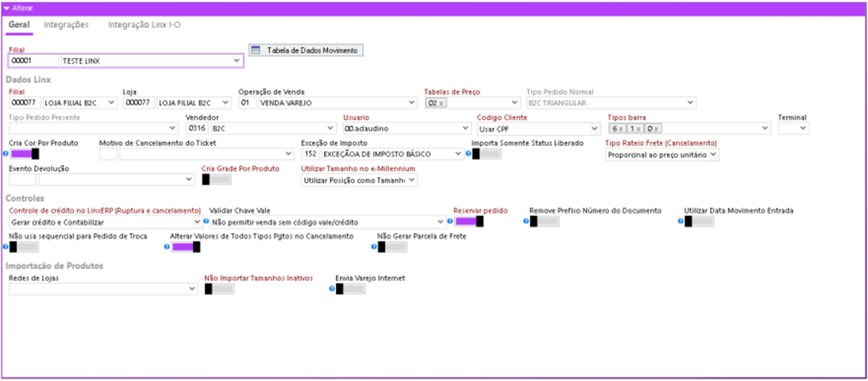Remove the O2 tag in Tabelas de Preço
The height and width of the screenshot is (381, 868).
pos(441,103)
